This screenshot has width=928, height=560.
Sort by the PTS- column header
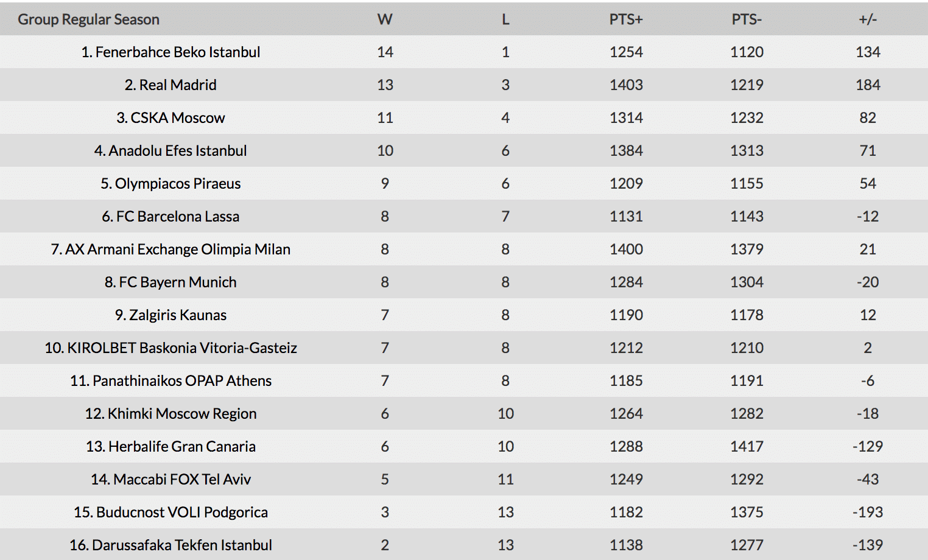(747, 19)
